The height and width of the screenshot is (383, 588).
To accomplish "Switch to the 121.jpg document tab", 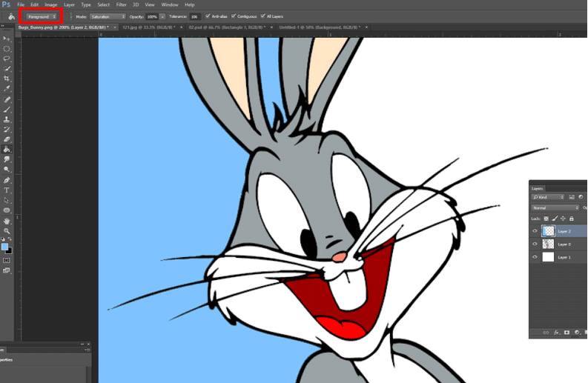I will (x=148, y=27).
